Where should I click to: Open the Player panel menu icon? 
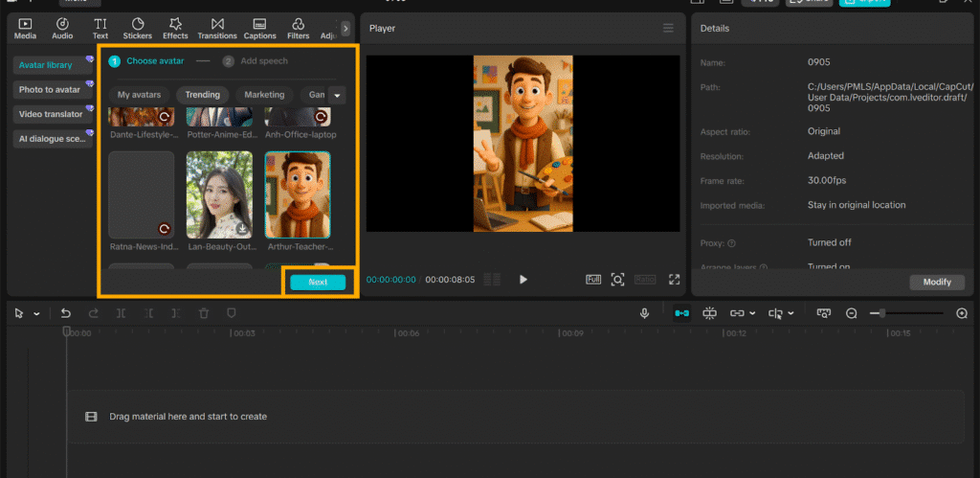tap(668, 28)
